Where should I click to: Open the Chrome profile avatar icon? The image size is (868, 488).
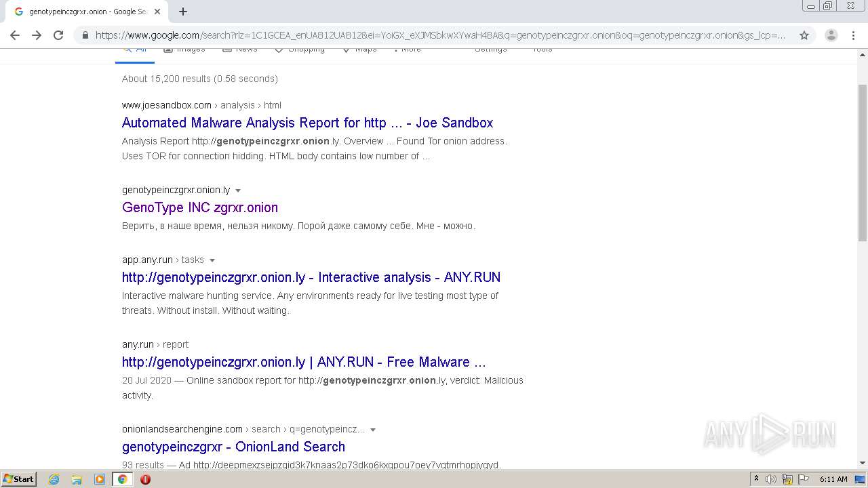(831, 35)
